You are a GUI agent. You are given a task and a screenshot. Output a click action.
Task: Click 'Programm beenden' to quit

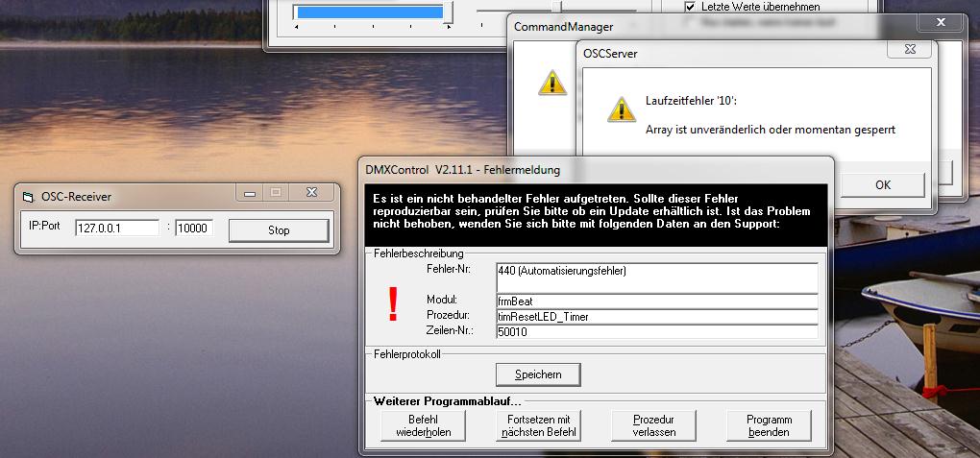coord(769,425)
